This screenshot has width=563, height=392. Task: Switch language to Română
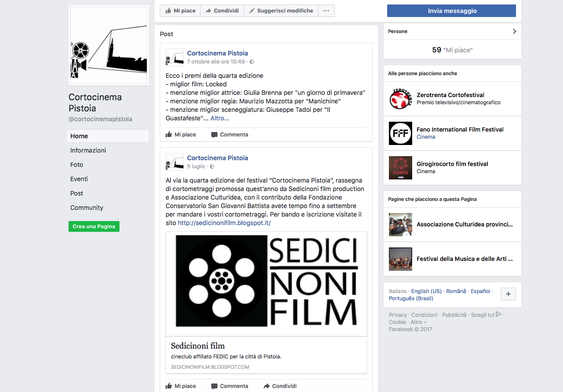pyautogui.click(x=456, y=291)
